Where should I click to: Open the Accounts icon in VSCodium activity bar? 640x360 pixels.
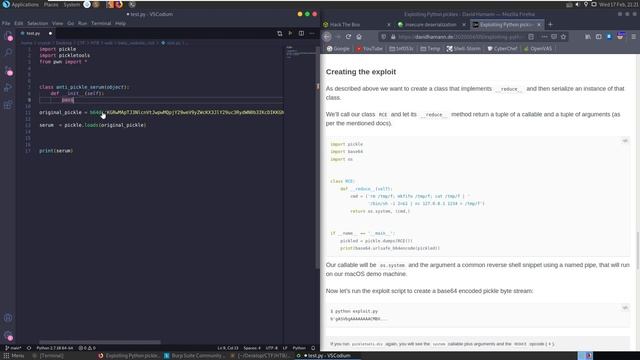(8, 318)
